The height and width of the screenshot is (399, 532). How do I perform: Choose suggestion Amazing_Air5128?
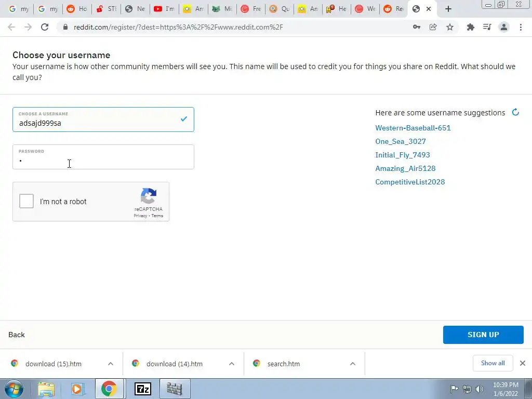click(405, 169)
